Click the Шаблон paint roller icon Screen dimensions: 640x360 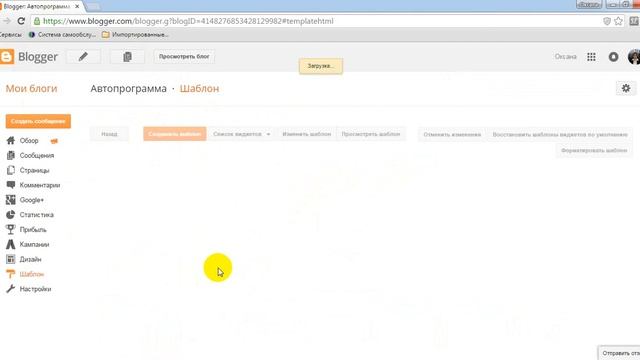(x=11, y=274)
